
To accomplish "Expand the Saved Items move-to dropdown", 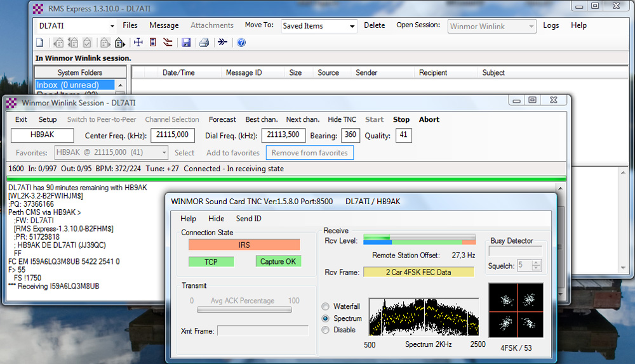I will (352, 26).
